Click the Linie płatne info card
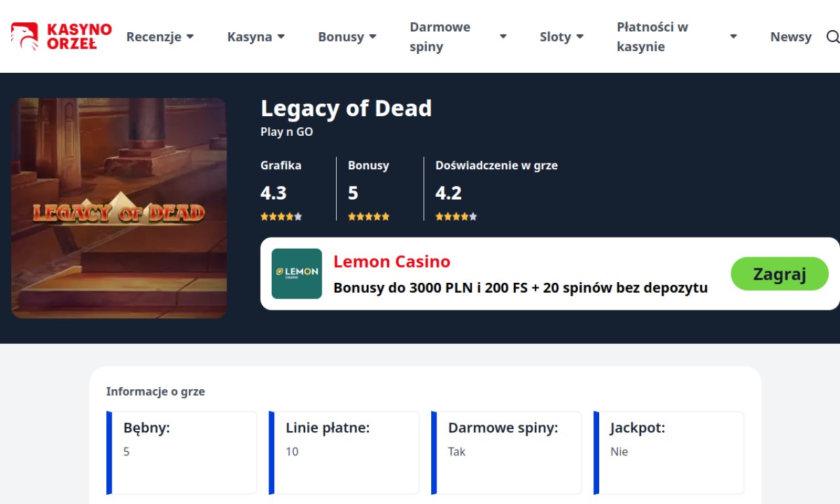 (344, 453)
